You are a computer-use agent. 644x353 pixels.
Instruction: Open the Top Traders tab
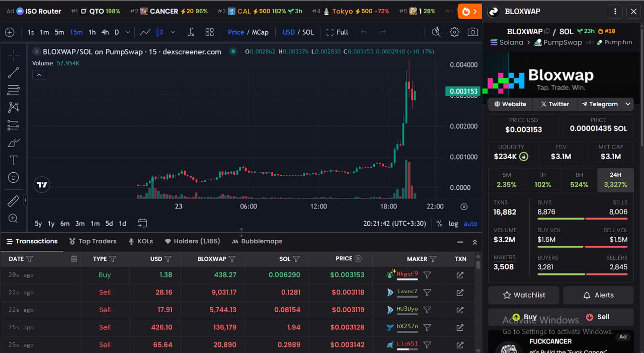point(93,241)
